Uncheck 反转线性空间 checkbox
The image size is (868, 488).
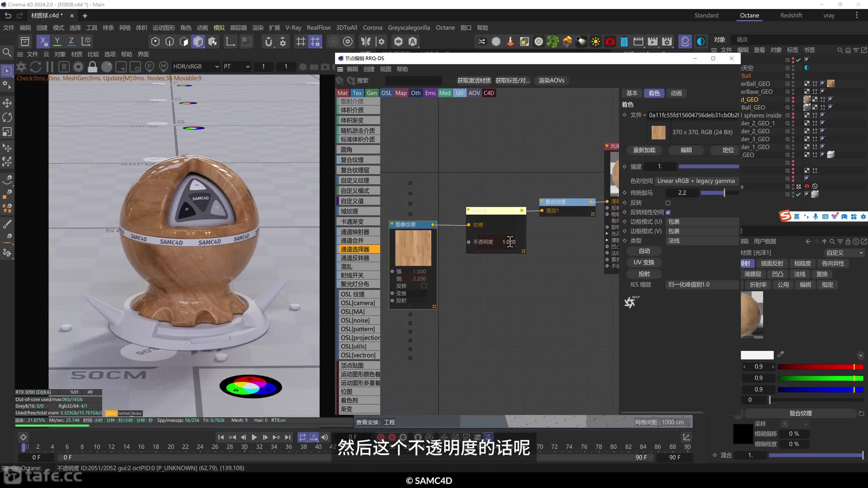coord(668,212)
